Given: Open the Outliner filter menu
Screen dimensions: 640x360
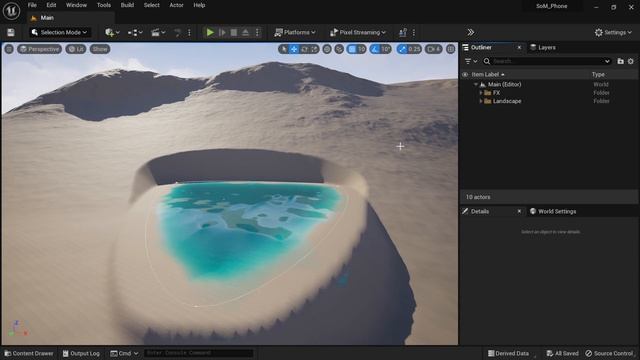Looking at the screenshot, I should point(471,61).
